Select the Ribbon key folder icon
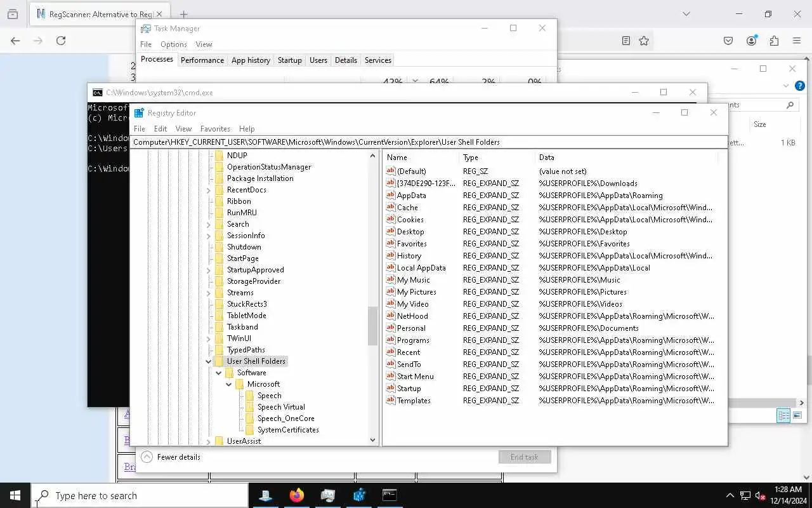Viewport: 812px width, 508px height. coord(219,201)
